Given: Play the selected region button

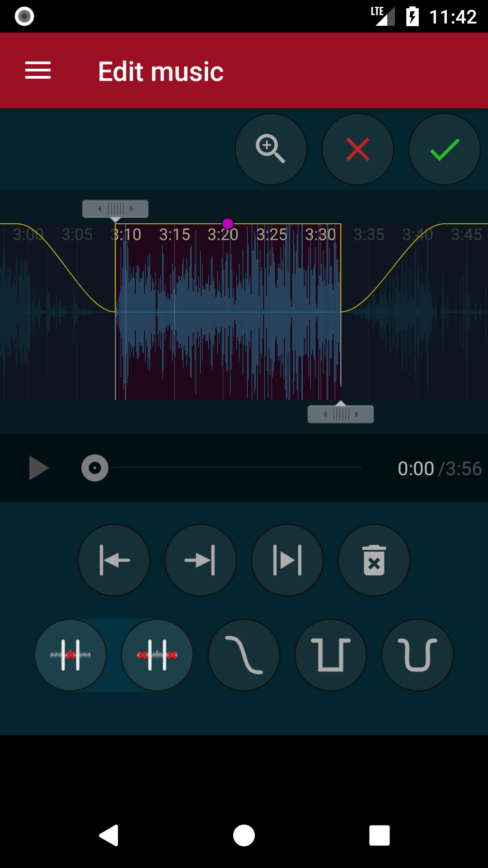Looking at the screenshot, I should (x=287, y=560).
